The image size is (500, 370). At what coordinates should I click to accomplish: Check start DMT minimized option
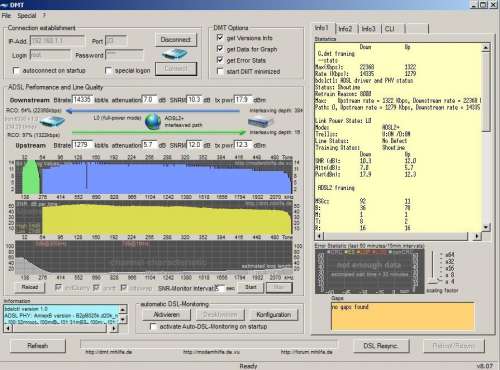tap(220, 71)
